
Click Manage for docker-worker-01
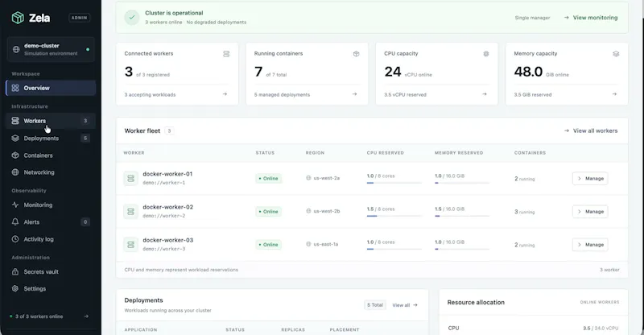[590, 179]
